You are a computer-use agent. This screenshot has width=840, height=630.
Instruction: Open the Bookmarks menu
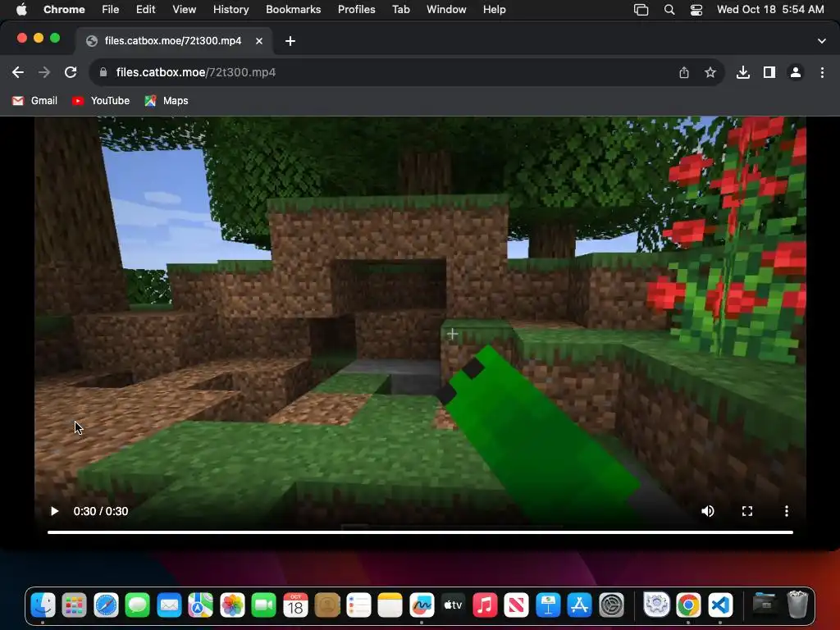click(294, 9)
